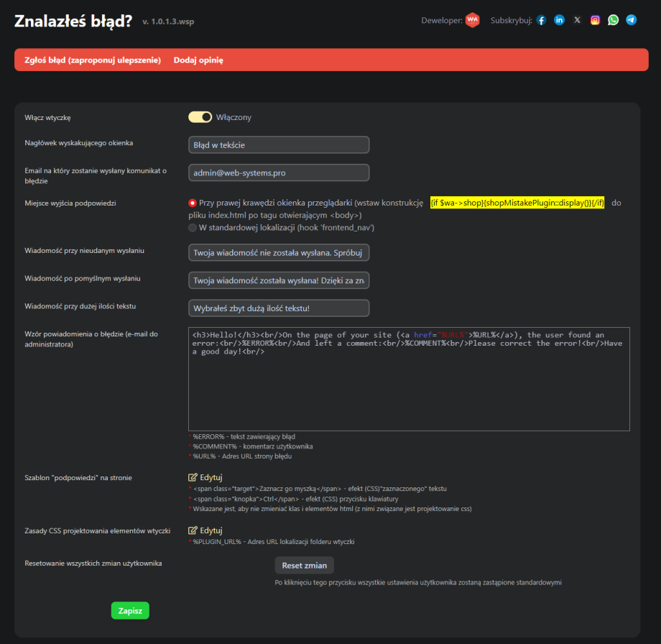Click the edit pencil icon for Szablon podpowiedzi
The width and height of the screenshot is (661, 644).
coord(193,477)
